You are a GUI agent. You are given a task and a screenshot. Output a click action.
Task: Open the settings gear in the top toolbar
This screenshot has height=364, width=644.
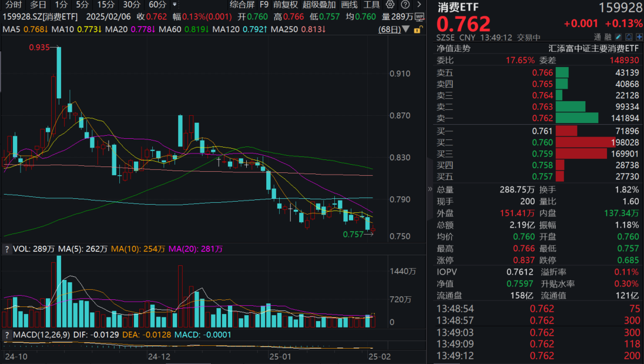tap(390, 4)
